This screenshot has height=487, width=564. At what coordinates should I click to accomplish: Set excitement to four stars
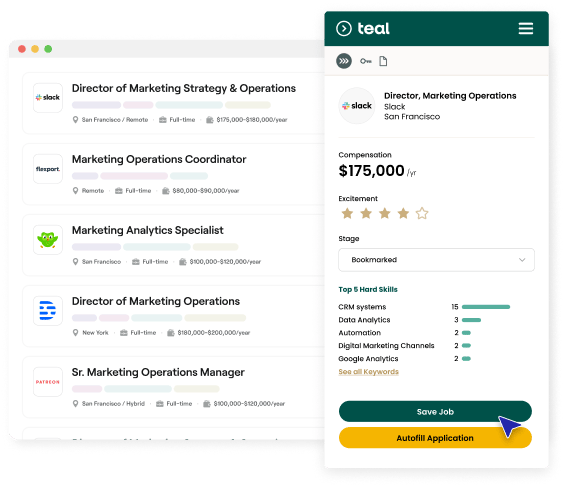(403, 213)
